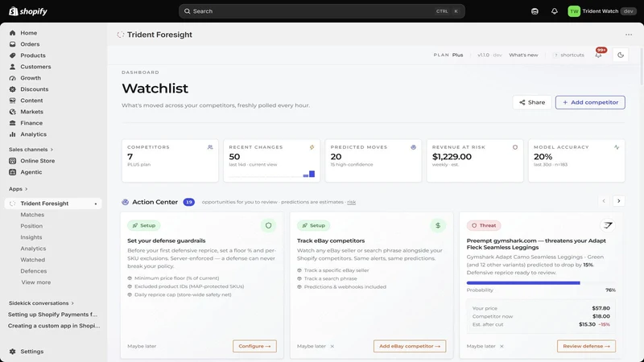
Task: Click Add competitor button
Action: pyautogui.click(x=590, y=102)
